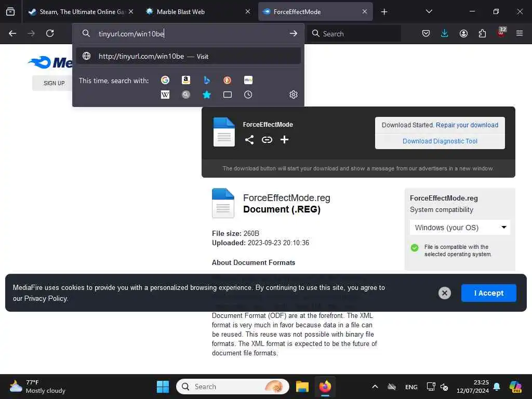Open File Explorer from taskbar
The image size is (532, 399).
[x=302, y=387]
